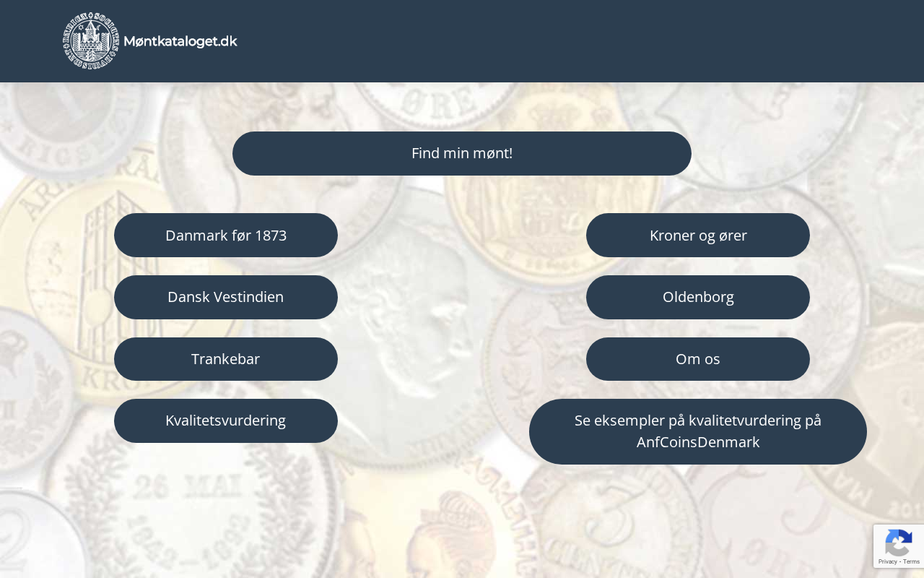Open the Oldenborg category
The image size is (924, 578).
(698, 297)
